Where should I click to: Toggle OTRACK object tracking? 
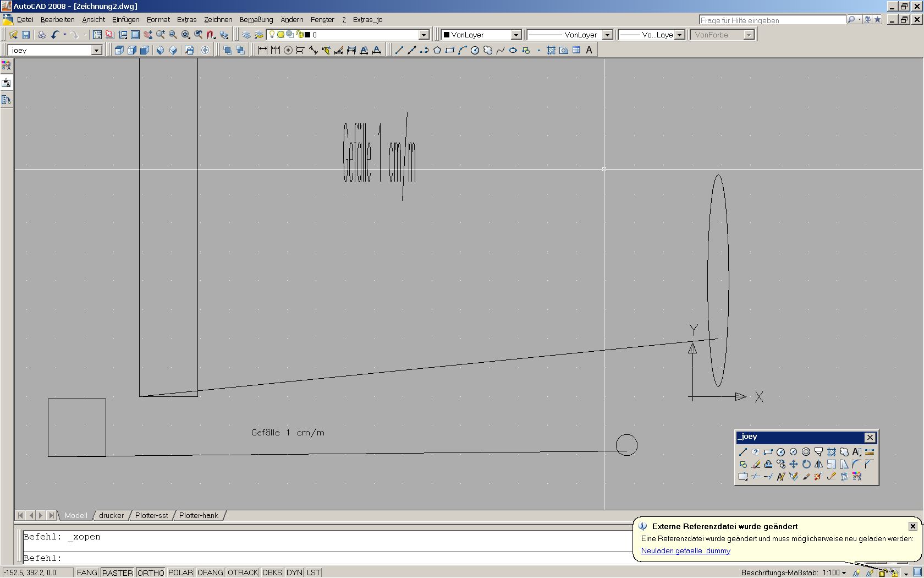click(243, 572)
